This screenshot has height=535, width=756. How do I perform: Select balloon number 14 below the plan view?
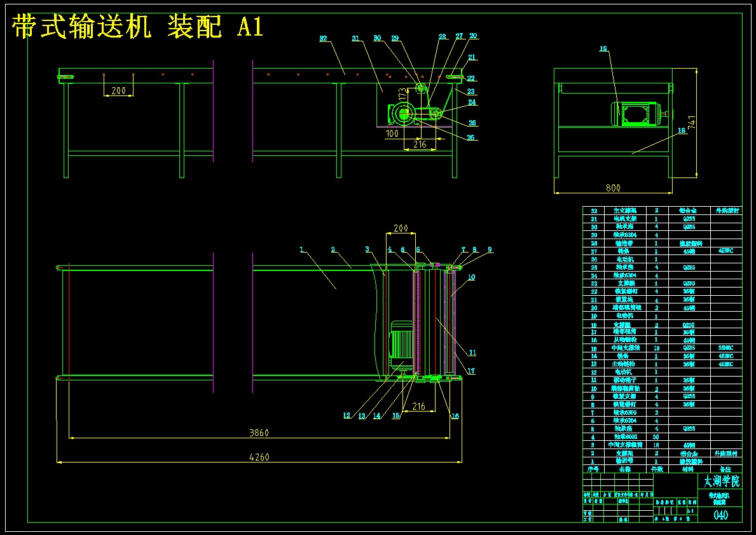point(376,416)
